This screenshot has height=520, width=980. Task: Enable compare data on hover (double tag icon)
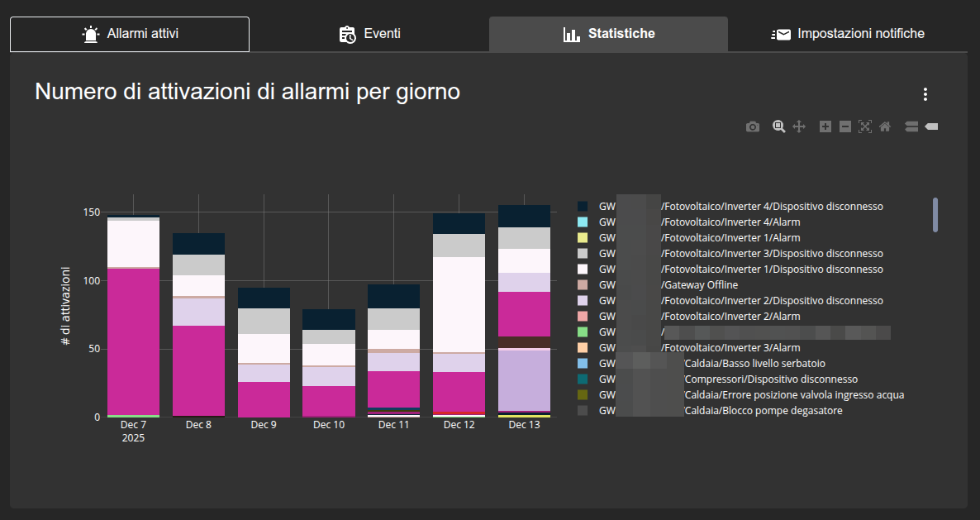click(x=911, y=126)
